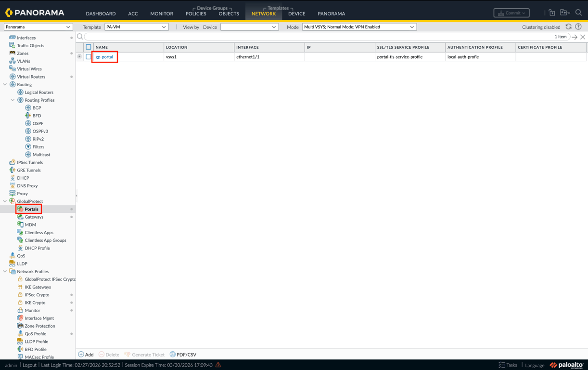Select the Traffic Objects icon in sidebar
This screenshot has width=588, height=370.
(13, 45)
